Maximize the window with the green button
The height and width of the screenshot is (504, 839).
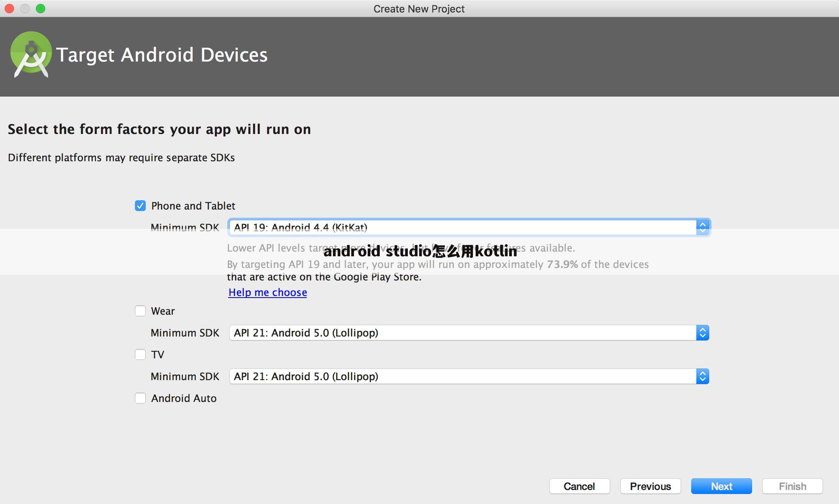click(x=41, y=9)
